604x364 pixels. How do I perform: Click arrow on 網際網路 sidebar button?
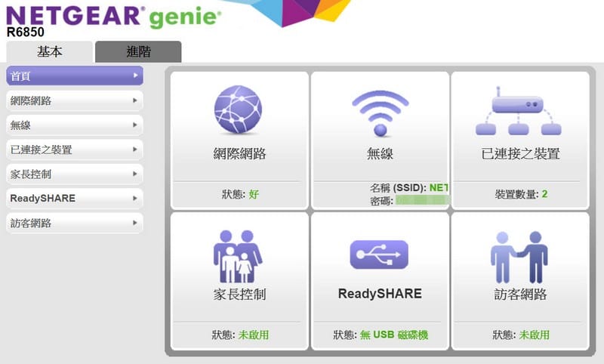(135, 100)
